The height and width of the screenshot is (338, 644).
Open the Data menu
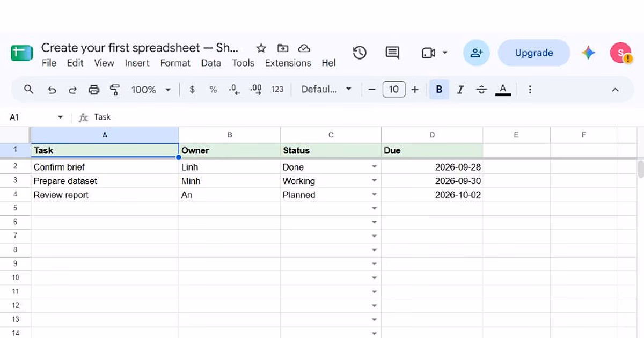pos(211,63)
